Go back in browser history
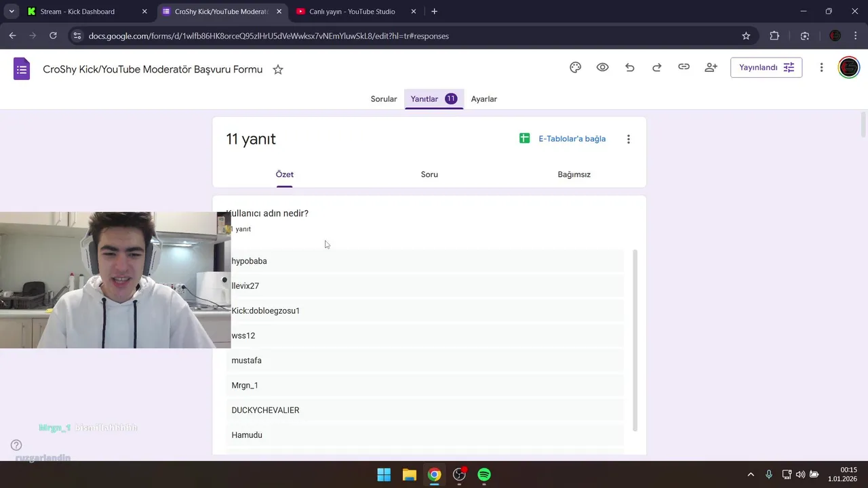Screen dimensions: 868x488 pyautogui.click(x=12, y=36)
